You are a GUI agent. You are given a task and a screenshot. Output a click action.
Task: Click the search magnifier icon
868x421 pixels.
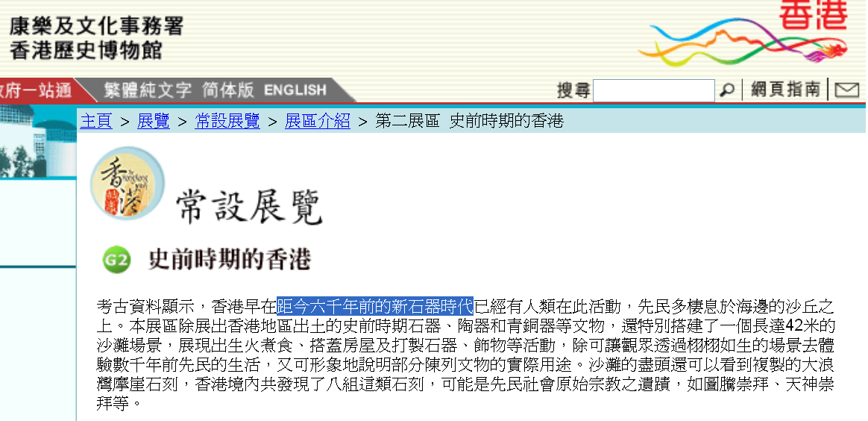coord(727,90)
